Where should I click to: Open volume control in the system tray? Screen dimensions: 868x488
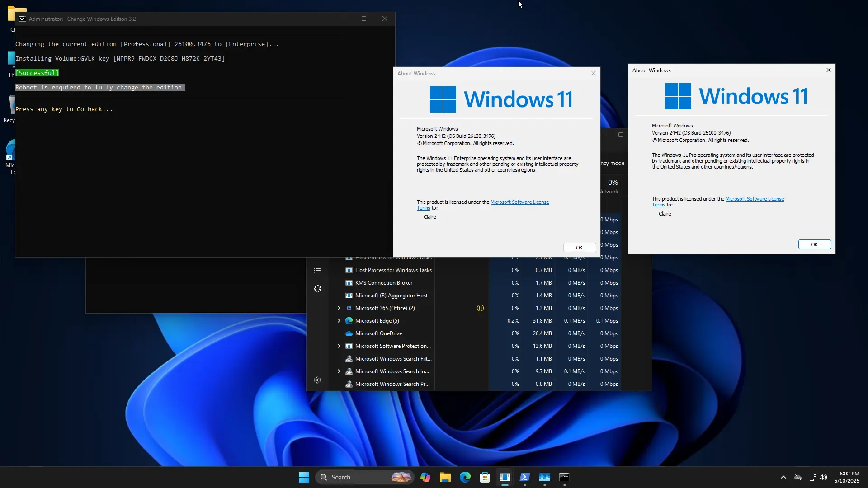[x=823, y=477]
